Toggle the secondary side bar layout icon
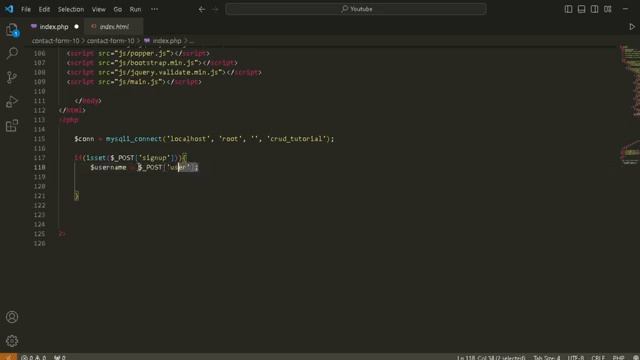 point(594,9)
